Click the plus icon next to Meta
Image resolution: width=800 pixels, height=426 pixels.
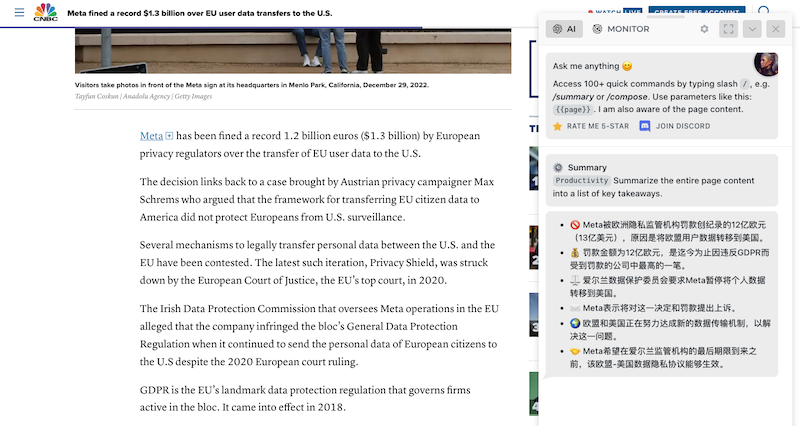coord(169,136)
